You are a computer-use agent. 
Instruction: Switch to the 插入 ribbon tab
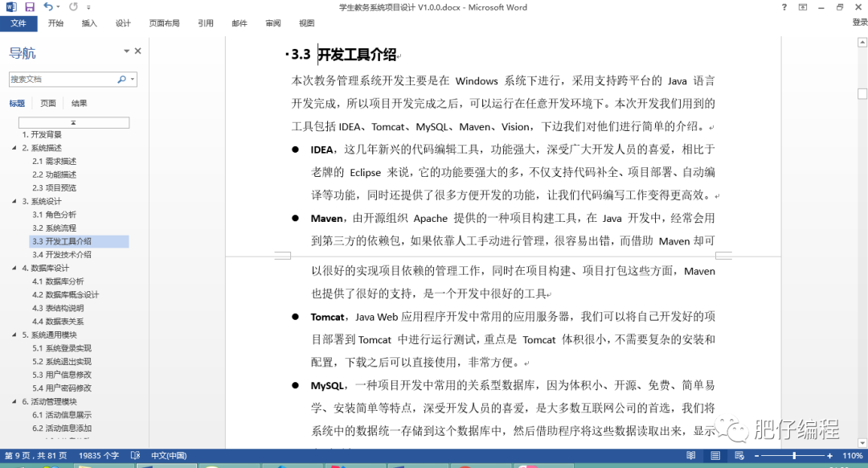coord(89,23)
